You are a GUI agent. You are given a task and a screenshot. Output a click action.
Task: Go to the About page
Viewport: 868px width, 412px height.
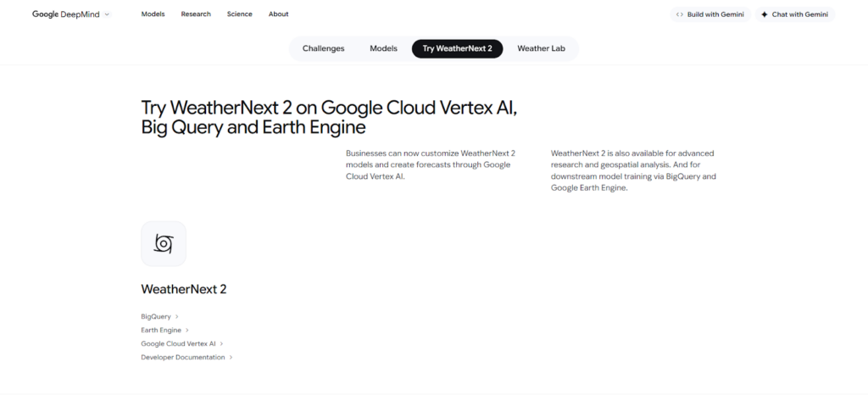[278, 14]
